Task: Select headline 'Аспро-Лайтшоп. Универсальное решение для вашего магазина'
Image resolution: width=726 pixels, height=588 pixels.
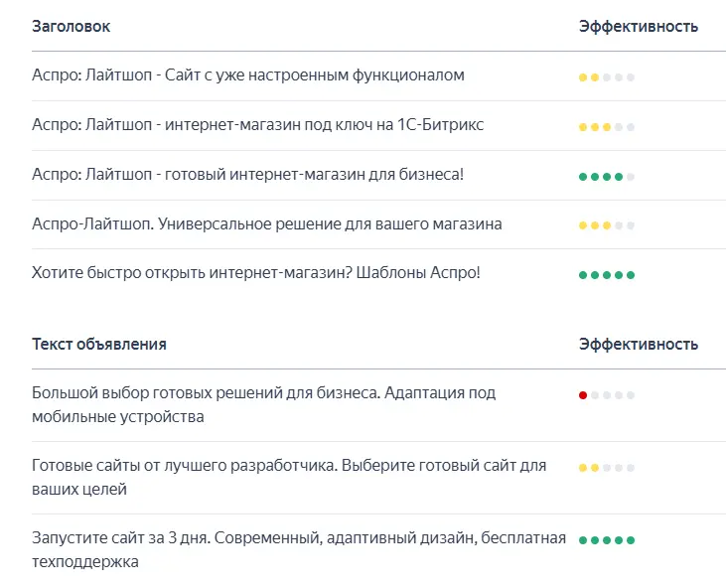Action: [266, 224]
